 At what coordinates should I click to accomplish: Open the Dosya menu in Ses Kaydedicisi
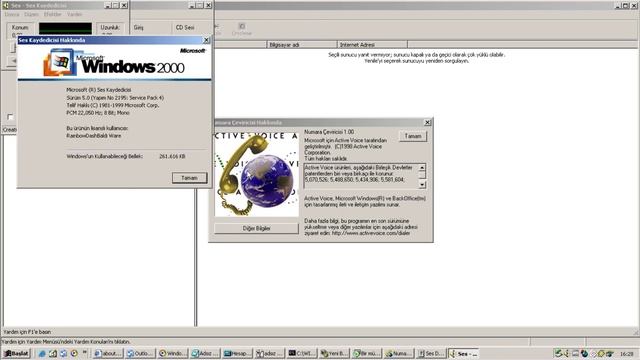tap(12, 14)
